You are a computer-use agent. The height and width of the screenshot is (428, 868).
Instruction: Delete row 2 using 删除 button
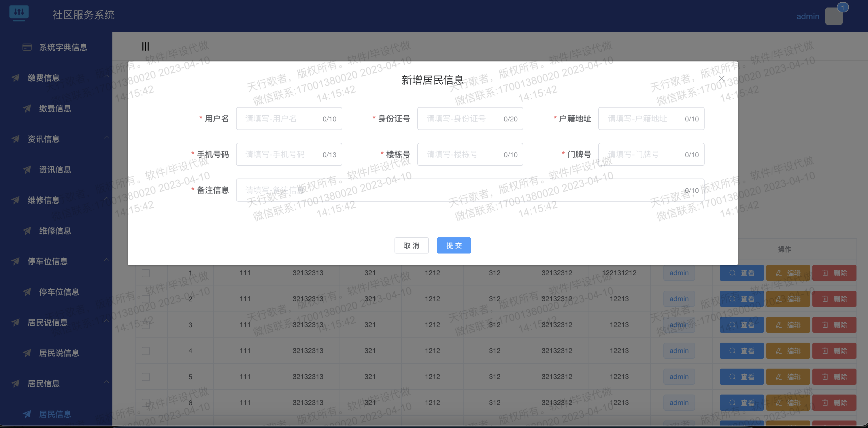834,299
